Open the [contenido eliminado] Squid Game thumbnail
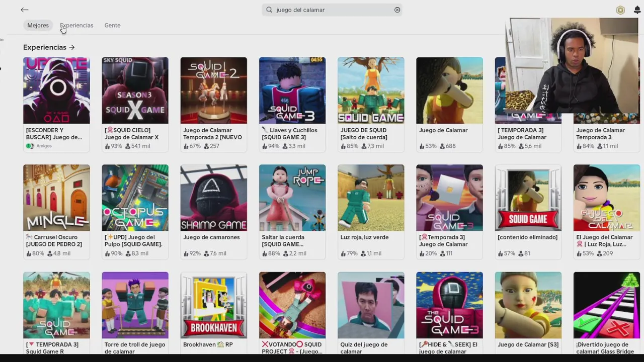644x362 pixels. 528,198
